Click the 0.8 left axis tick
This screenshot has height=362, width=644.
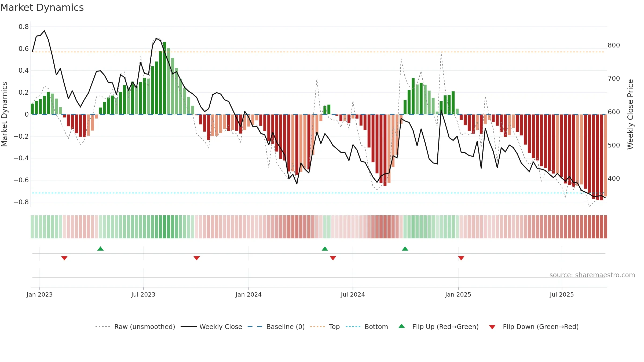click(x=24, y=27)
